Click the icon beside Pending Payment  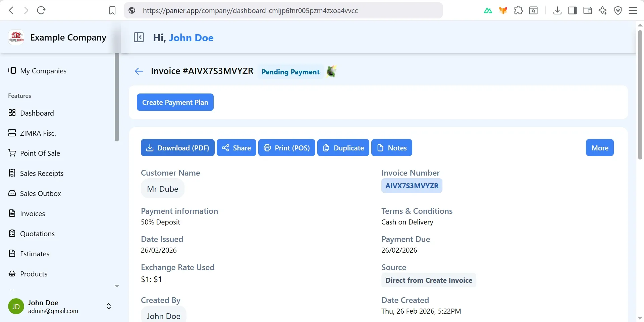coord(331,71)
